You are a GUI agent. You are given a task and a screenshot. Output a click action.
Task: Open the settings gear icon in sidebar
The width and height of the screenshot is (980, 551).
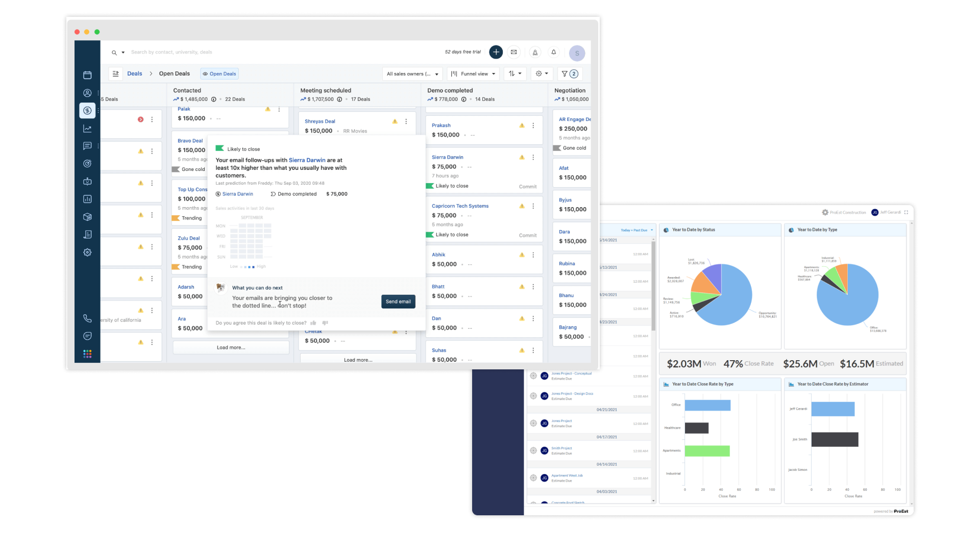[x=87, y=253]
